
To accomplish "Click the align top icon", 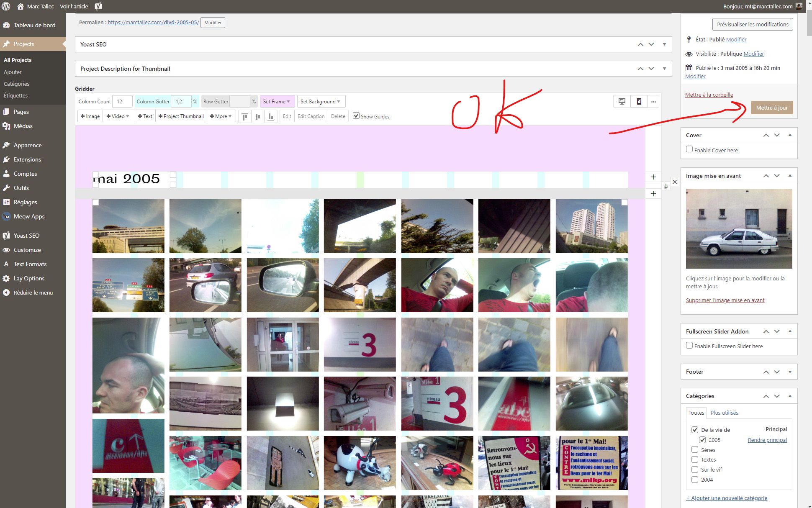I will coord(245,116).
